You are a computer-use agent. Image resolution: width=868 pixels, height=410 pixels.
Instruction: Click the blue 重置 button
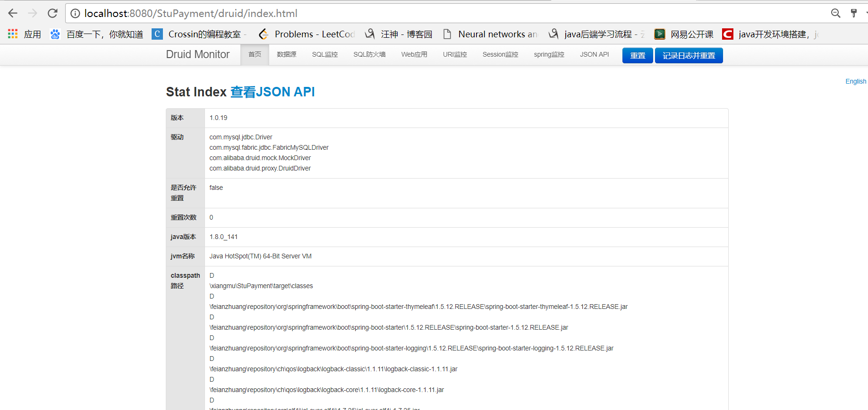pos(638,55)
